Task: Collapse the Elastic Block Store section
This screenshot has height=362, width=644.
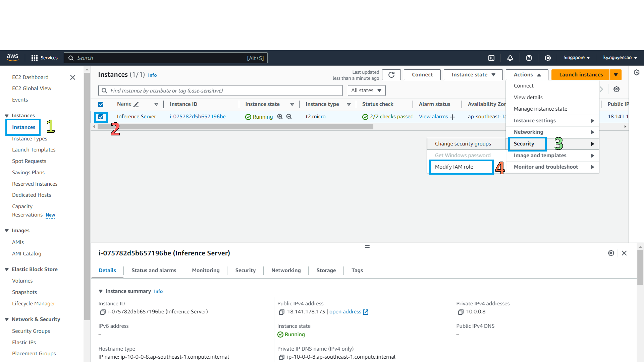Action: (x=7, y=269)
